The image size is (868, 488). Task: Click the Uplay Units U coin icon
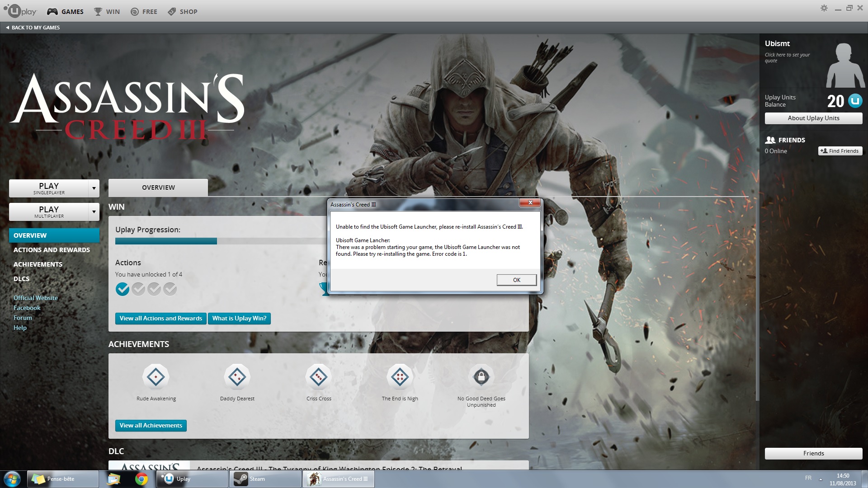tap(855, 101)
